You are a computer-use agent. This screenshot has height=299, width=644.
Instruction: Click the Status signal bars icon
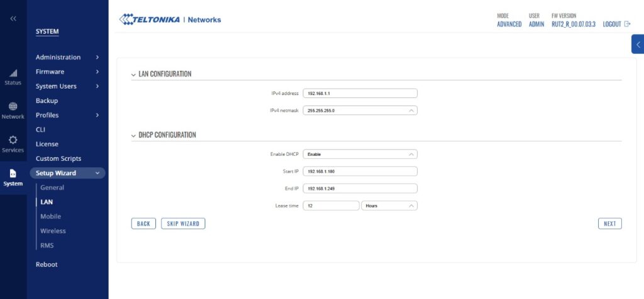[13, 73]
